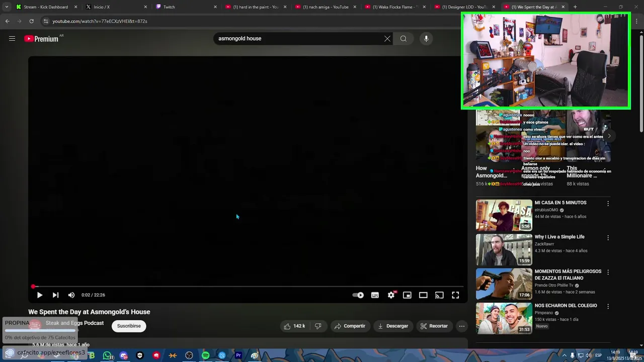This screenshot has width=644, height=362.
Task: Open options for MI CASA EN 5 MINUTOS
Action: pyautogui.click(x=608, y=204)
